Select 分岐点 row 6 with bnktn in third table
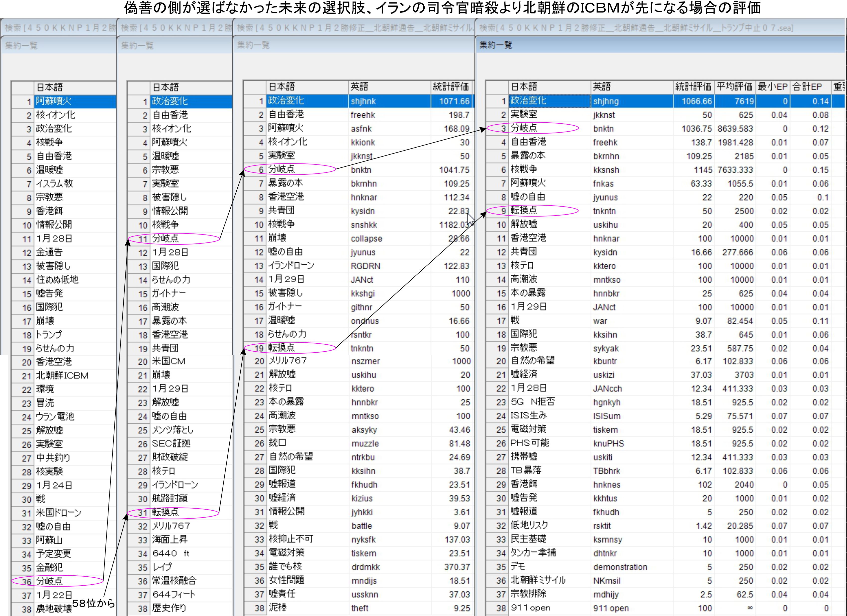The image size is (847, 616). click(x=282, y=169)
